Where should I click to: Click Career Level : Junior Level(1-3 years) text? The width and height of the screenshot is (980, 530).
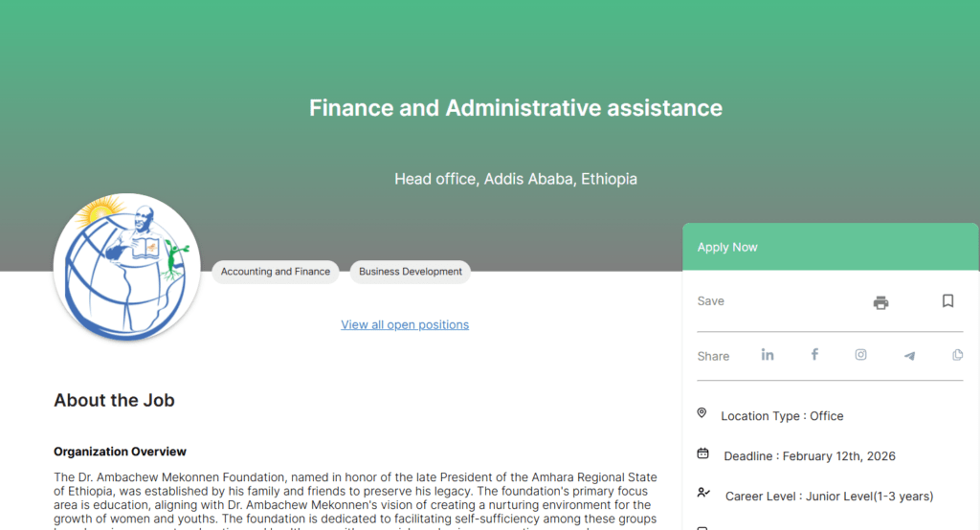(830, 497)
